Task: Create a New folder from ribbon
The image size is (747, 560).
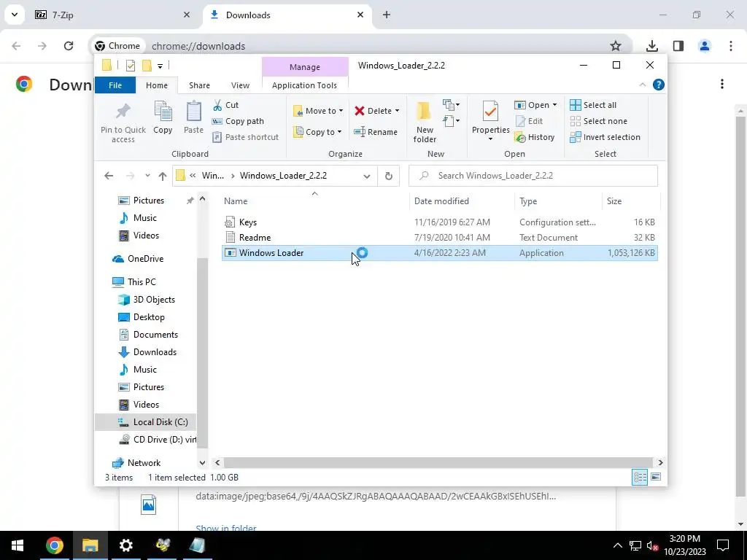Action: click(x=425, y=122)
